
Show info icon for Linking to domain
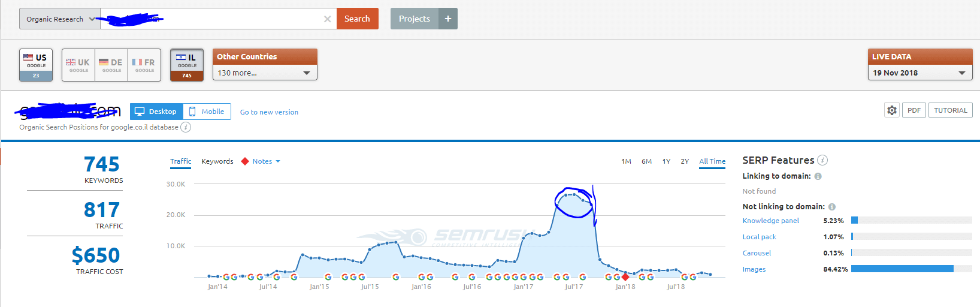(x=818, y=176)
